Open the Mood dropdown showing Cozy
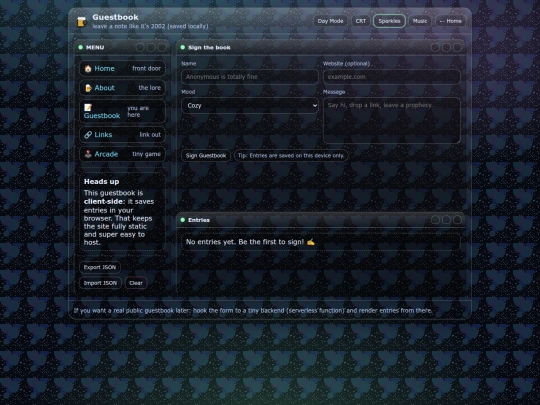 250,106
